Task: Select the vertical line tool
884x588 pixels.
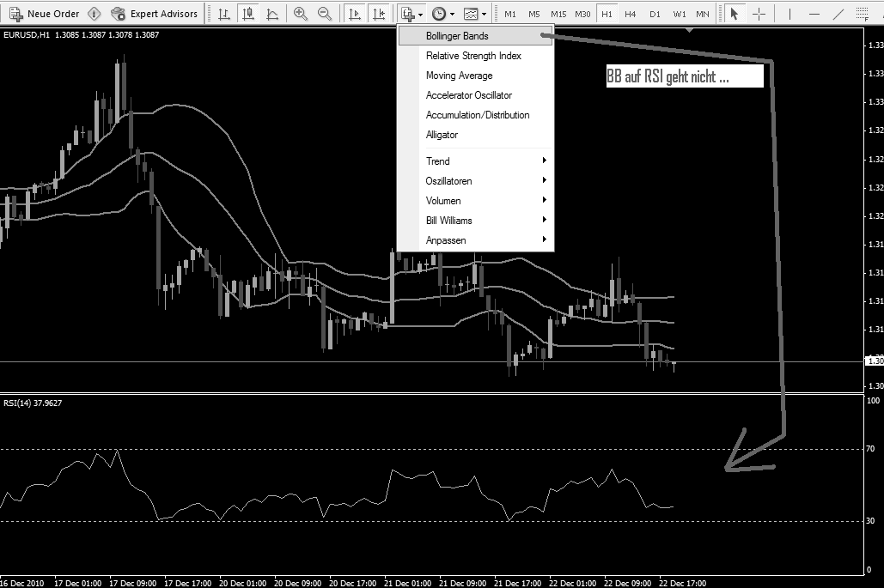Action: point(790,14)
